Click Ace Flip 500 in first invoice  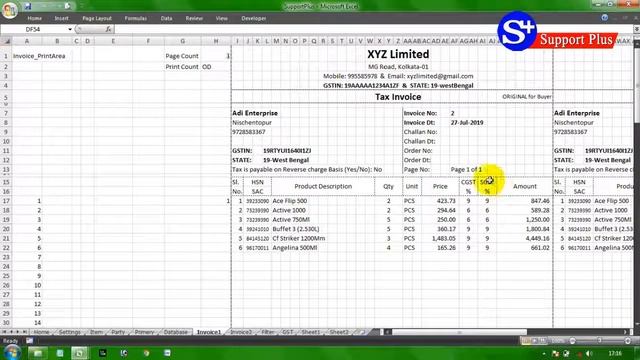click(x=290, y=201)
